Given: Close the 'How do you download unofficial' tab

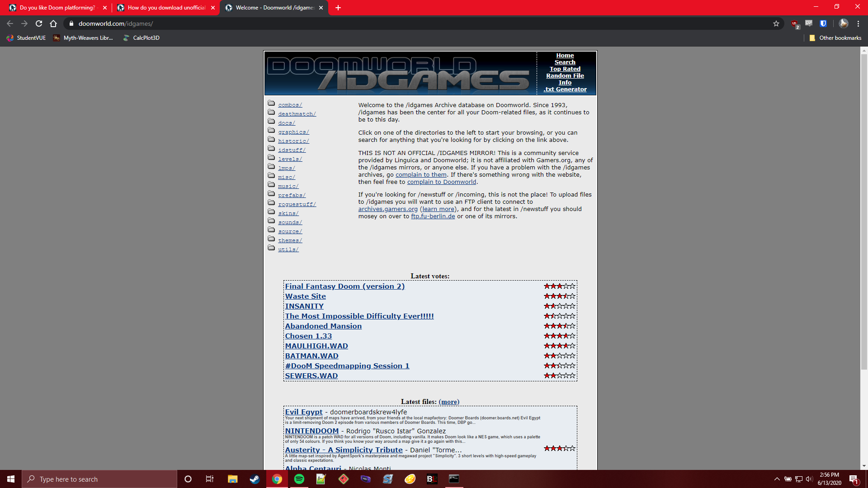Looking at the screenshot, I should pyautogui.click(x=213, y=8).
